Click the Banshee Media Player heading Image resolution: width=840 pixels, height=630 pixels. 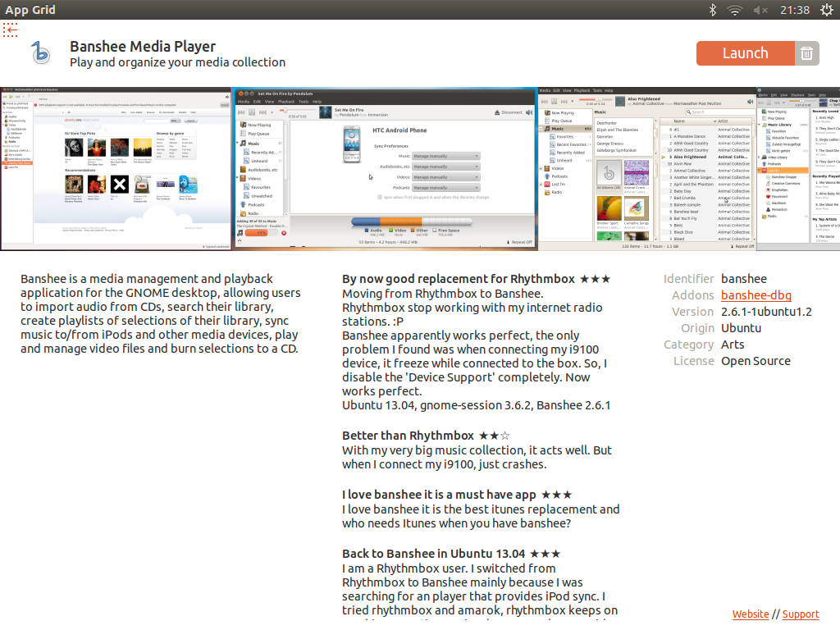coord(143,47)
